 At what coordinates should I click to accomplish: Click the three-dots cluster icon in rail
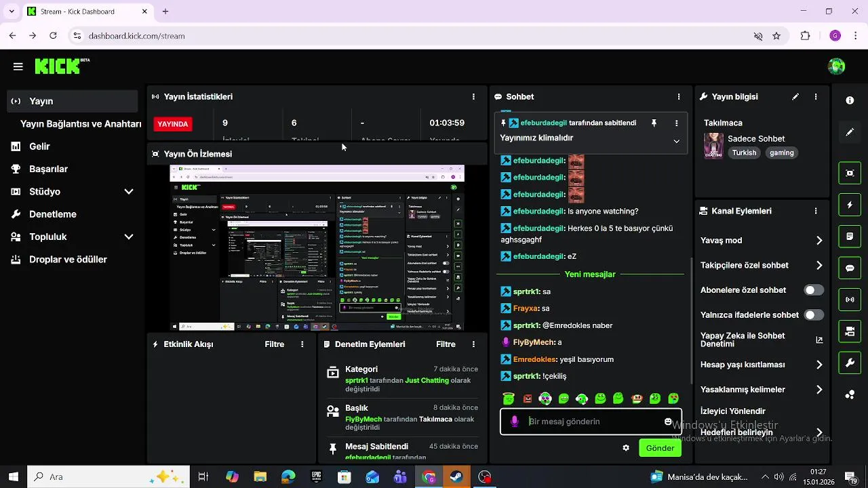[850, 394]
